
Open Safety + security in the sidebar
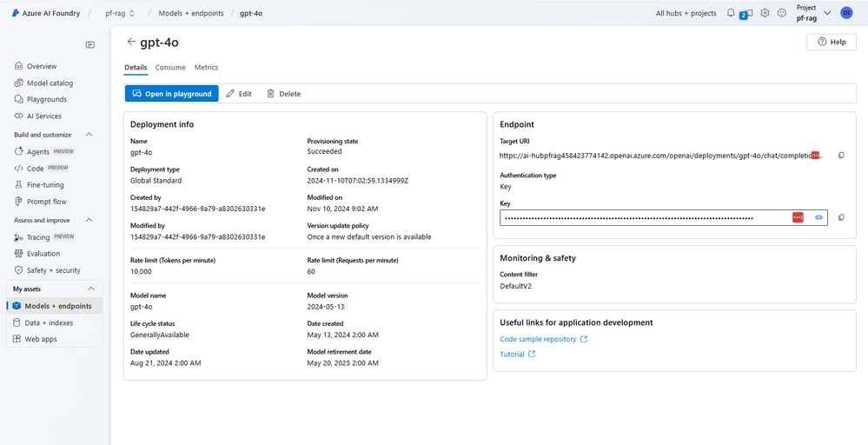pyautogui.click(x=54, y=270)
